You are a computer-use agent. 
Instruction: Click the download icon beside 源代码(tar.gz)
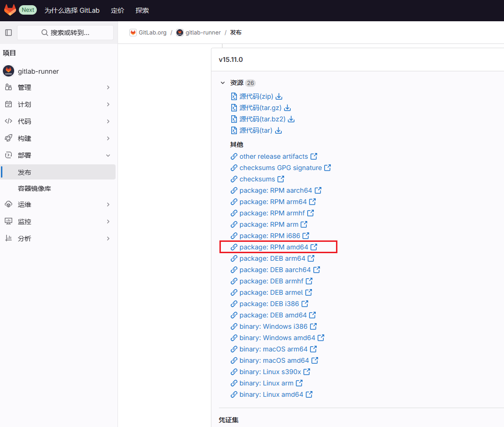(x=287, y=108)
